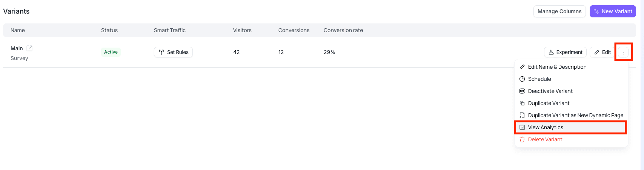Image resolution: width=644 pixels, height=170 pixels.
Task: Click the conversions value 12
Action: point(281,52)
